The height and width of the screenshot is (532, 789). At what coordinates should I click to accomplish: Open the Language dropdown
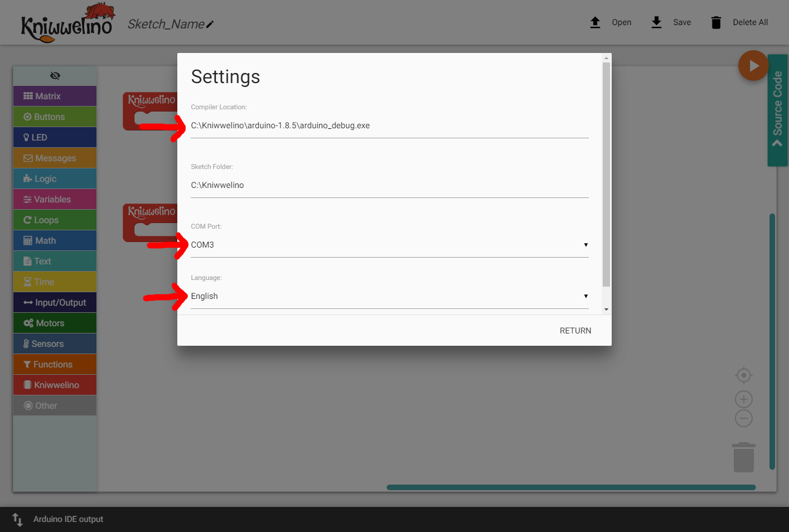click(x=390, y=296)
